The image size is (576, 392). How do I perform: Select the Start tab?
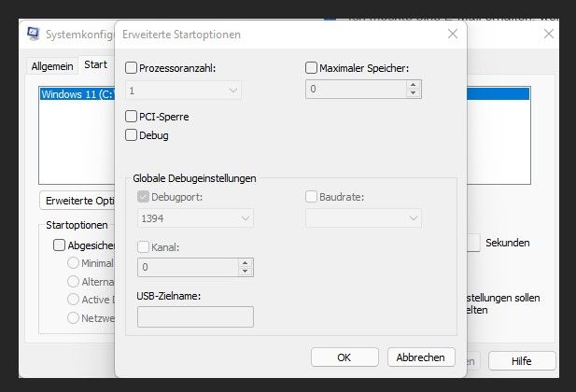(95, 64)
